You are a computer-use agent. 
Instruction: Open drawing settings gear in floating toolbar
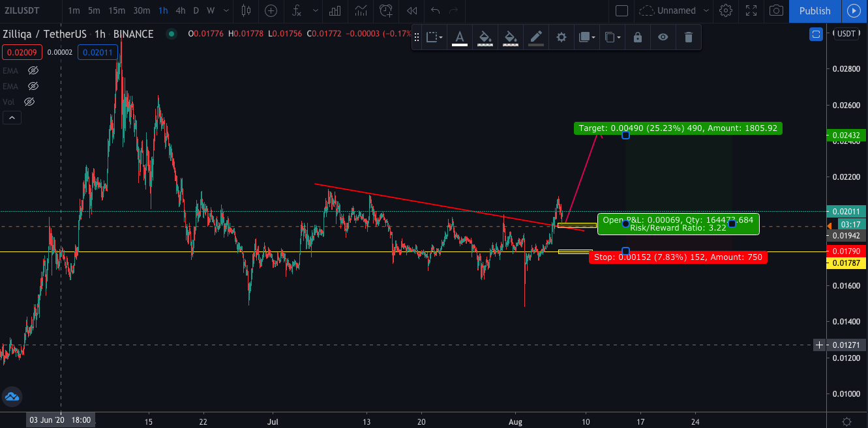coord(561,37)
